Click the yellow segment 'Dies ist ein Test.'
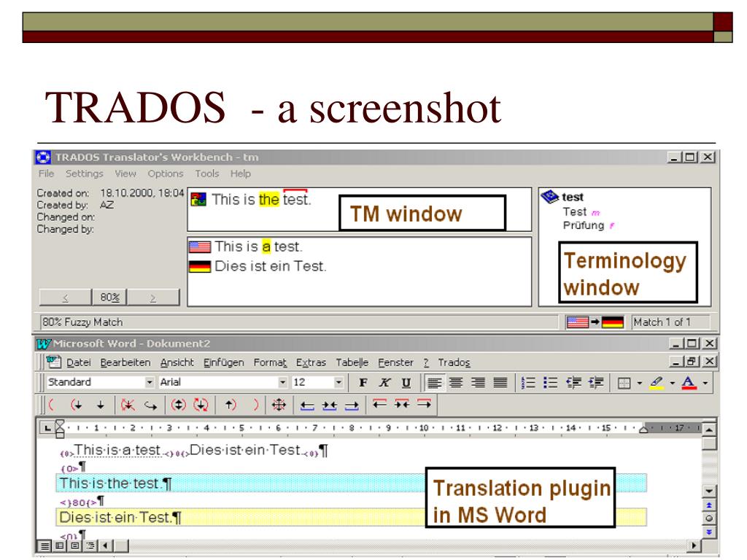 click(351, 517)
